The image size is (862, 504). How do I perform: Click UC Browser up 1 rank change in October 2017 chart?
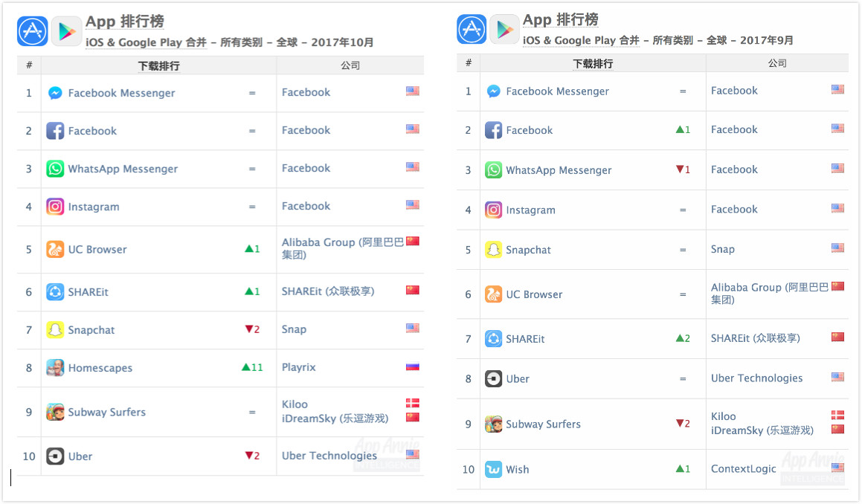click(252, 249)
